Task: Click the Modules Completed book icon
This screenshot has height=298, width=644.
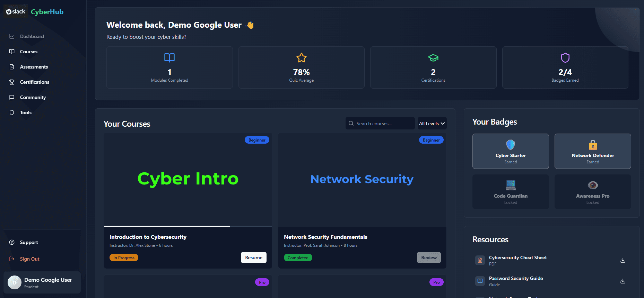Action: (169, 57)
